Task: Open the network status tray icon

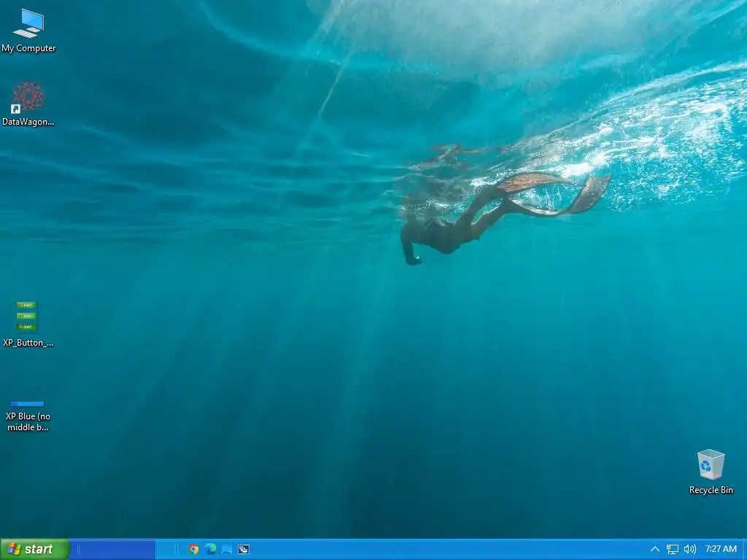Action: pyautogui.click(x=672, y=549)
